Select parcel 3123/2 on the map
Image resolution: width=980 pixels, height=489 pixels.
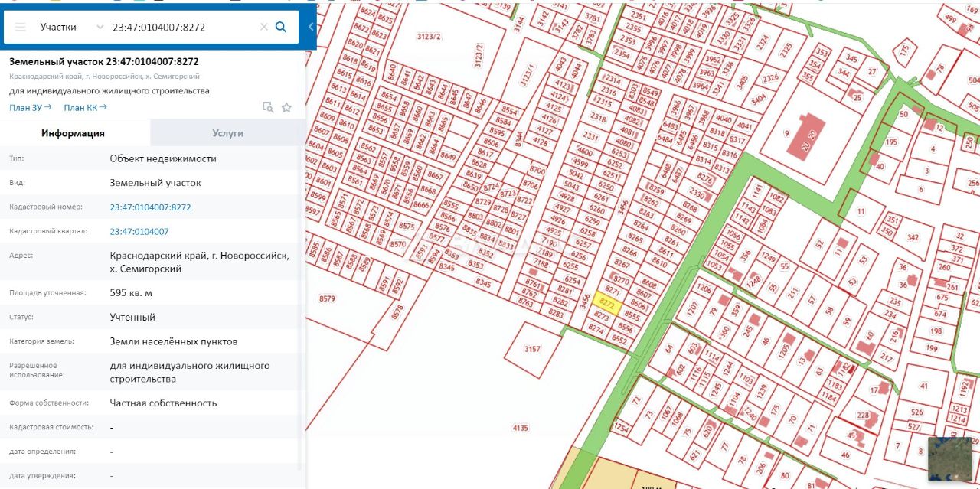coord(429,36)
